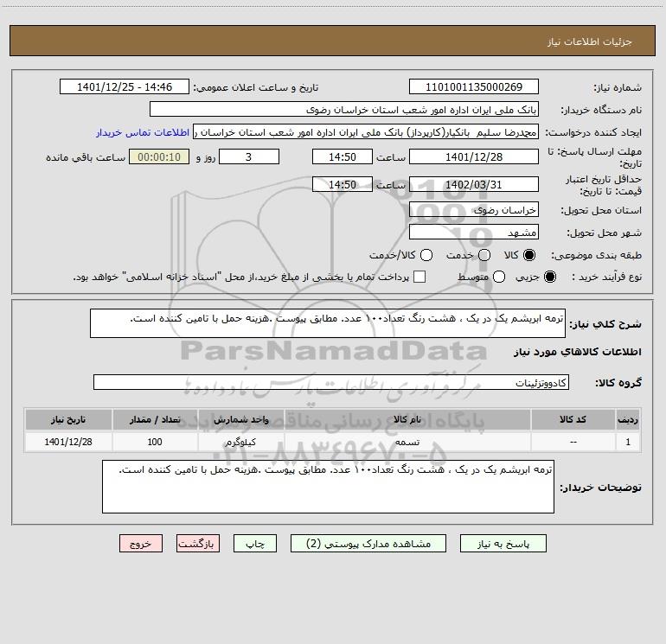This screenshot has height=644, width=666.
Task: Click the بازگشت back button
Action: (x=198, y=544)
